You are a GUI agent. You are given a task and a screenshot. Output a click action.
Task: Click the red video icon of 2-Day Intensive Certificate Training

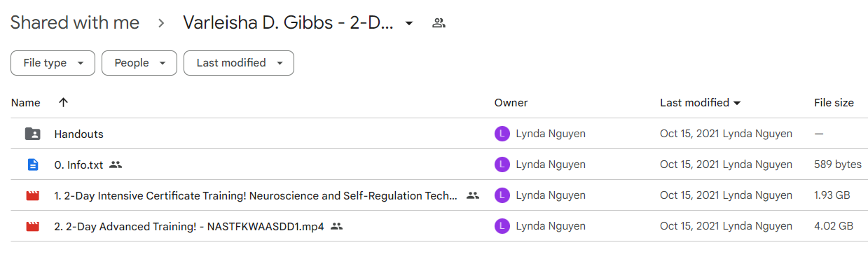point(32,196)
